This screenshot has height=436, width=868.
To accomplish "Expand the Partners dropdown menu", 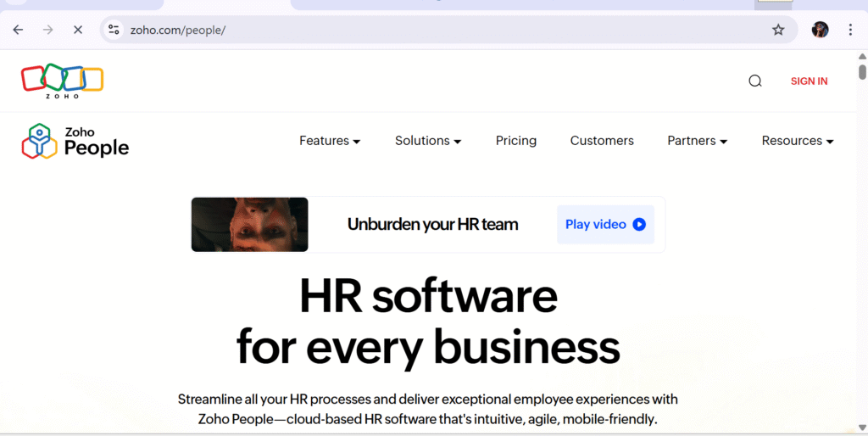I will pyautogui.click(x=698, y=141).
